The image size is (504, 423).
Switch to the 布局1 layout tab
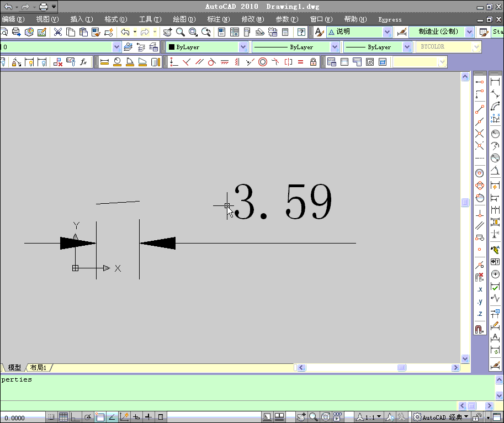coord(38,367)
